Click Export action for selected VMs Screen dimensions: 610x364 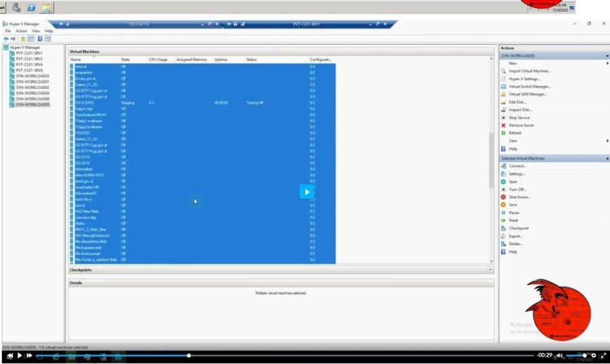pyautogui.click(x=516, y=236)
